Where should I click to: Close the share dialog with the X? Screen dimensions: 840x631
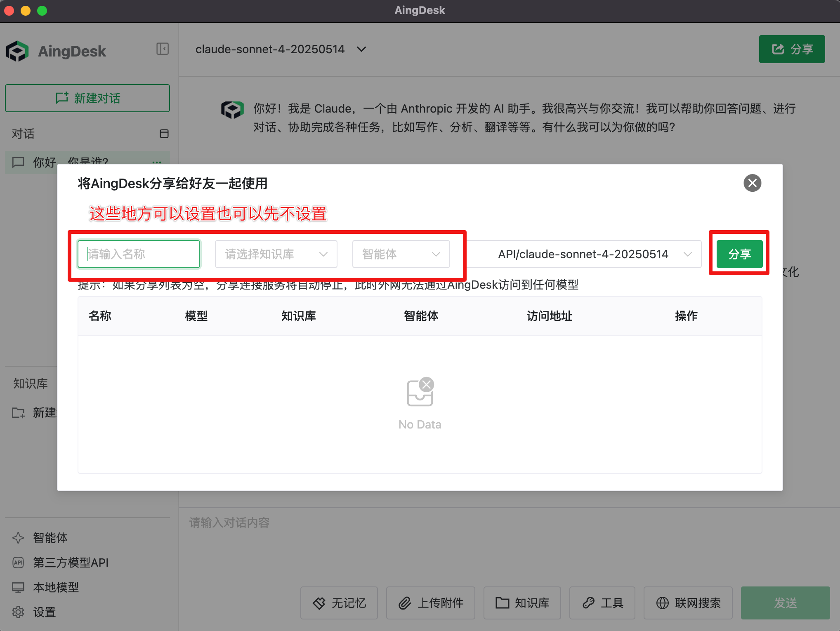(752, 183)
